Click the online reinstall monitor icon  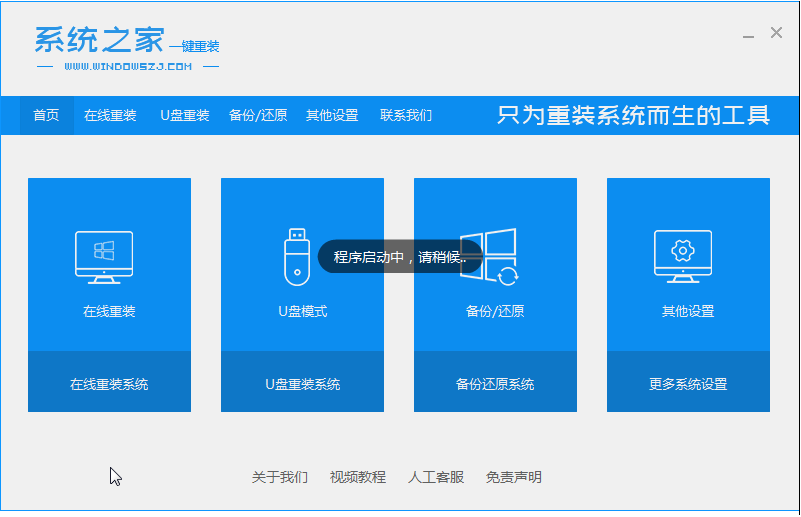pos(104,257)
